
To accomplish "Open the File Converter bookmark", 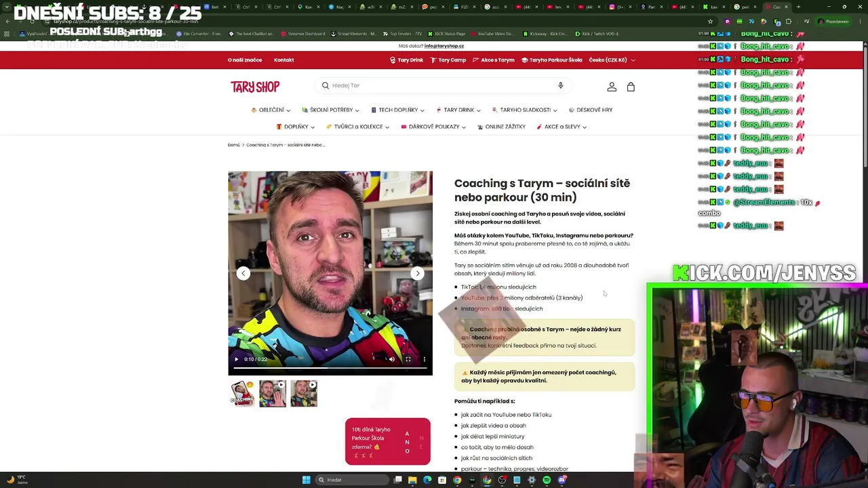I will click(x=199, y=34).
